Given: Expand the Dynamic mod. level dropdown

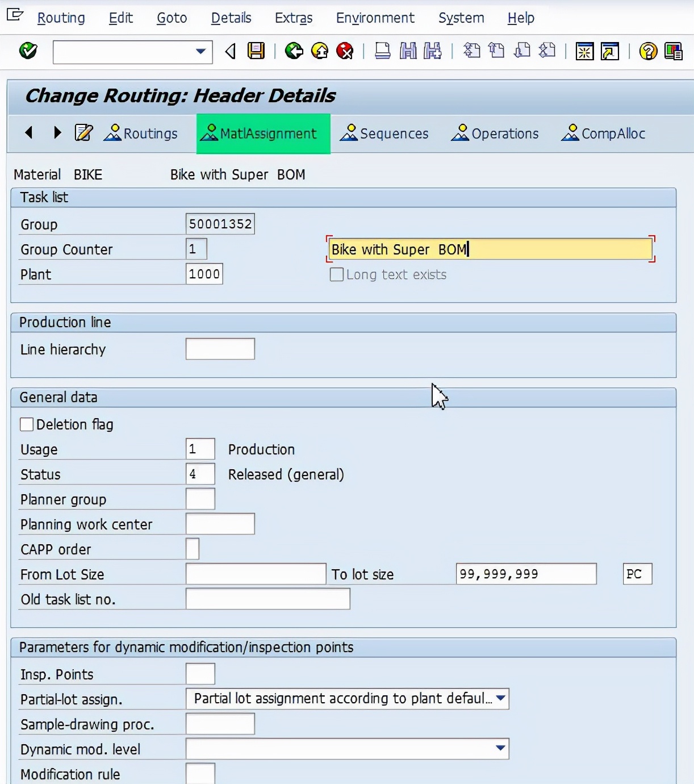Looking at the screenshot, I should (500, 748).
